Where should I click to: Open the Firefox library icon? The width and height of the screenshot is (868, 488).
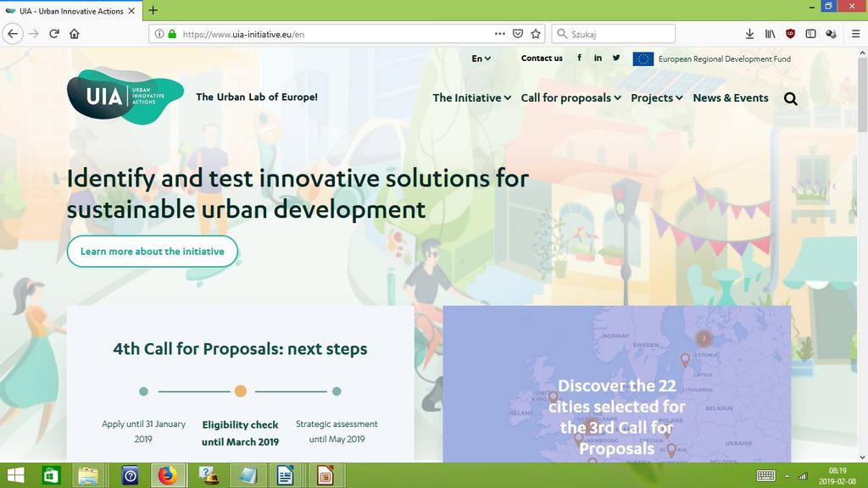pos(770,34)
